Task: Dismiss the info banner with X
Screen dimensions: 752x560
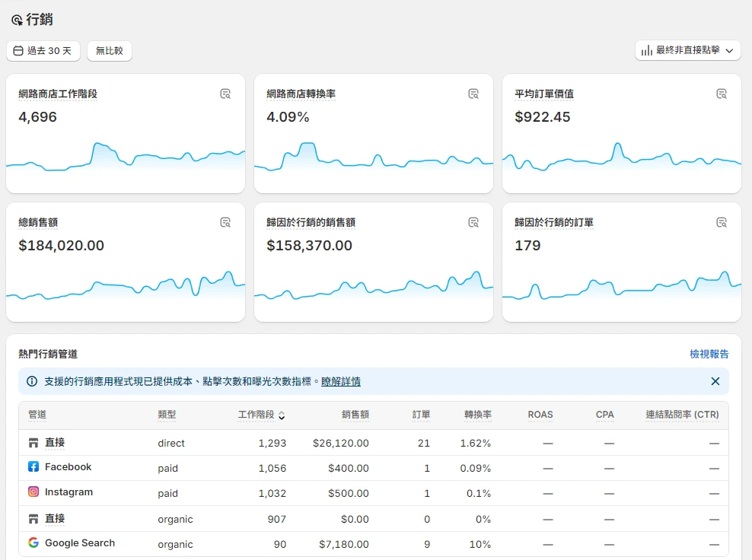Action: [715, 381]
